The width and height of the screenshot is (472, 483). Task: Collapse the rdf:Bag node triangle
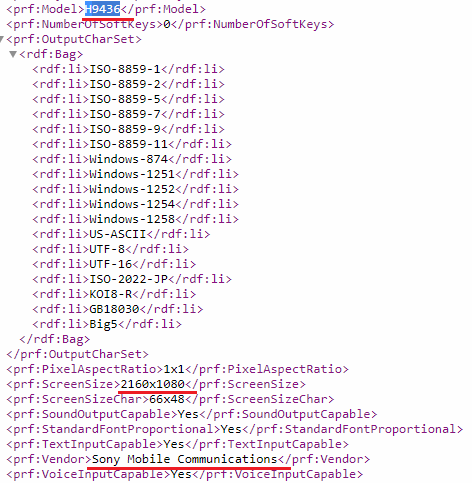[x=13, y=54]
